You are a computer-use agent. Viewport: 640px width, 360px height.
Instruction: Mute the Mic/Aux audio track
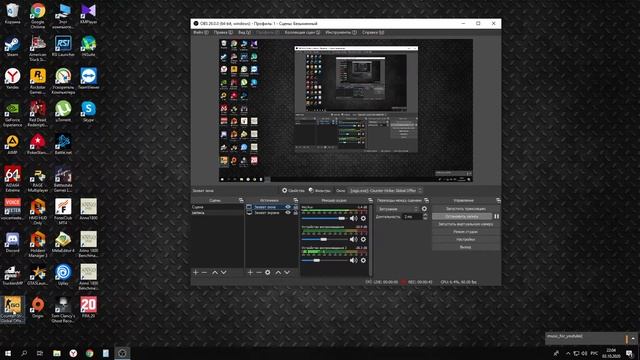point(353,218)
